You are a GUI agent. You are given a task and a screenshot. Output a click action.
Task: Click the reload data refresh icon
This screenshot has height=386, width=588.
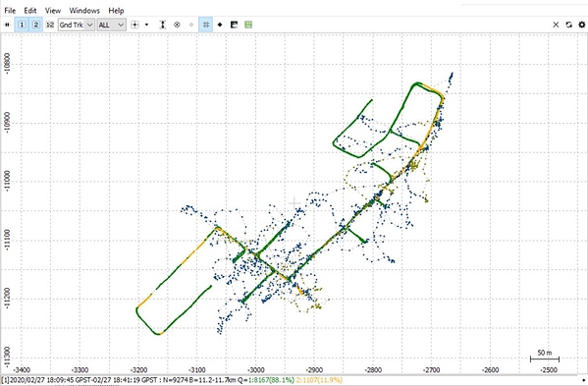[569, 25]
